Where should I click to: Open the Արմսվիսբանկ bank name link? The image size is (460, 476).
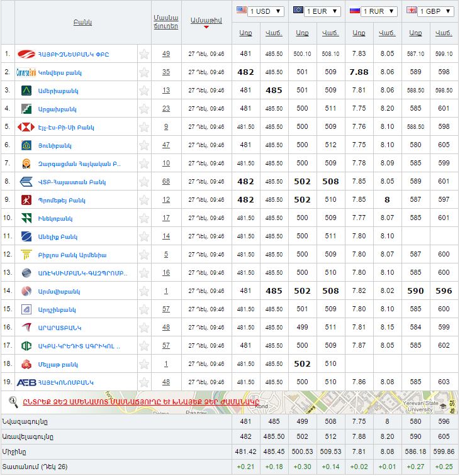coord(59,291)
